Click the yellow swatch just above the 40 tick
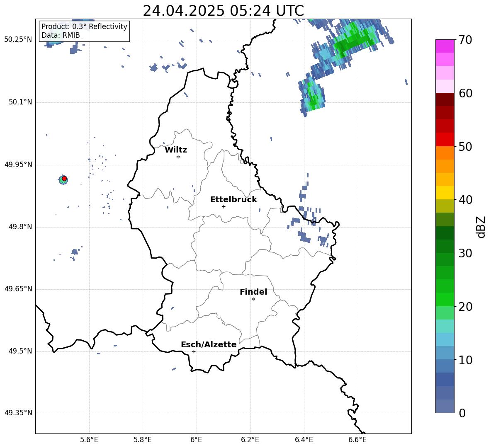Image resolution: width=491 pixels, height=448 pixels. pyautogui.click(x=445, y=193)
